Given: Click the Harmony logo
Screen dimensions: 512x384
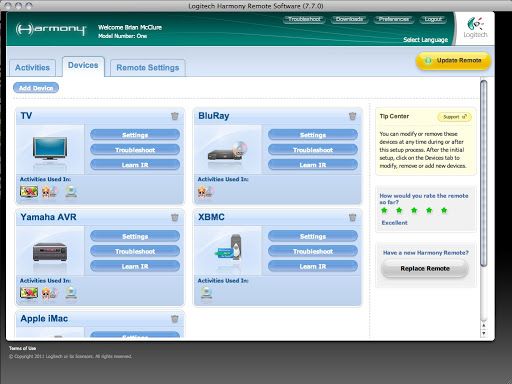Looking at the screenshot, I should (51, 29).
